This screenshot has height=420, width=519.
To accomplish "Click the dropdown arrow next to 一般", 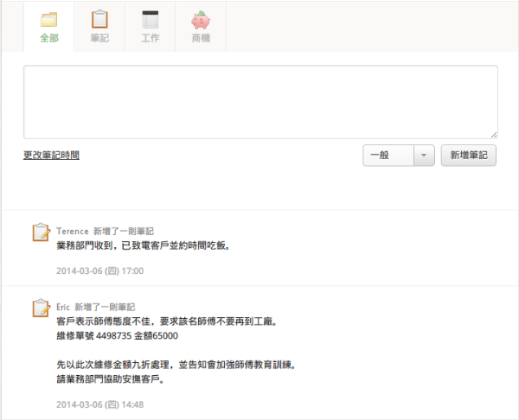I will coord(424,155).
